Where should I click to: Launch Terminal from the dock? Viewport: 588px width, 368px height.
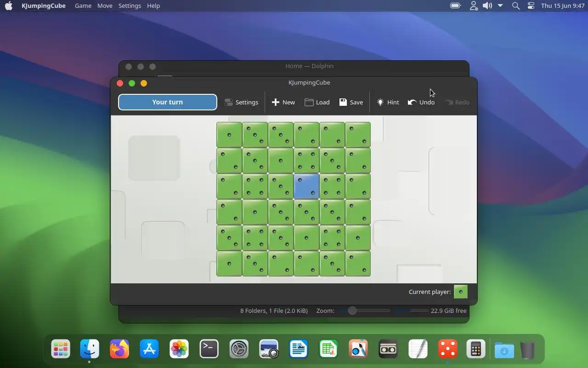209,349
